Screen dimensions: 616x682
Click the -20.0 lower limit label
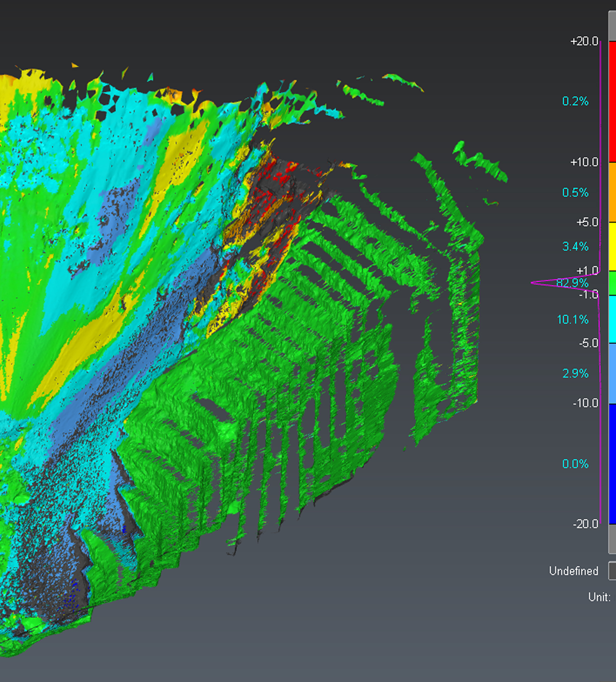point(586,524)
